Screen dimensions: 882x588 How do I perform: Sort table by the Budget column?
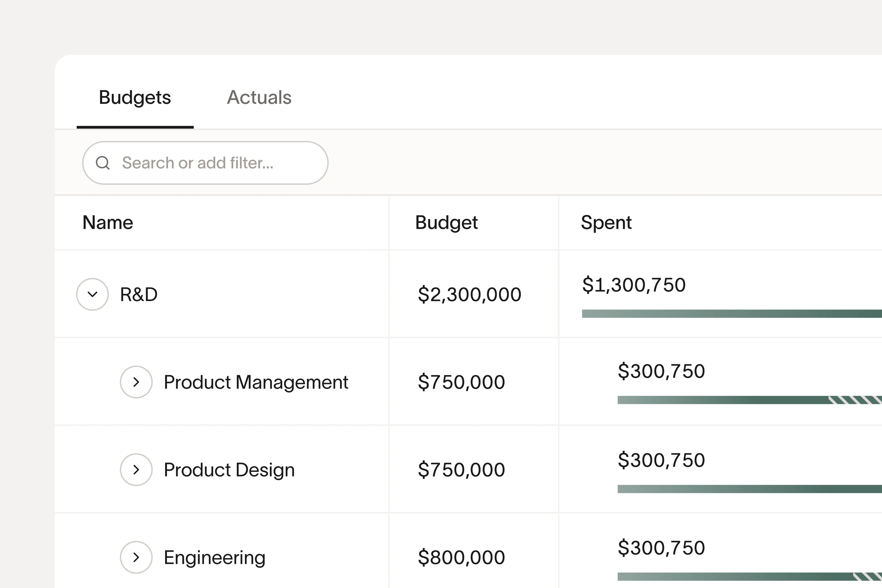(447, 222)
